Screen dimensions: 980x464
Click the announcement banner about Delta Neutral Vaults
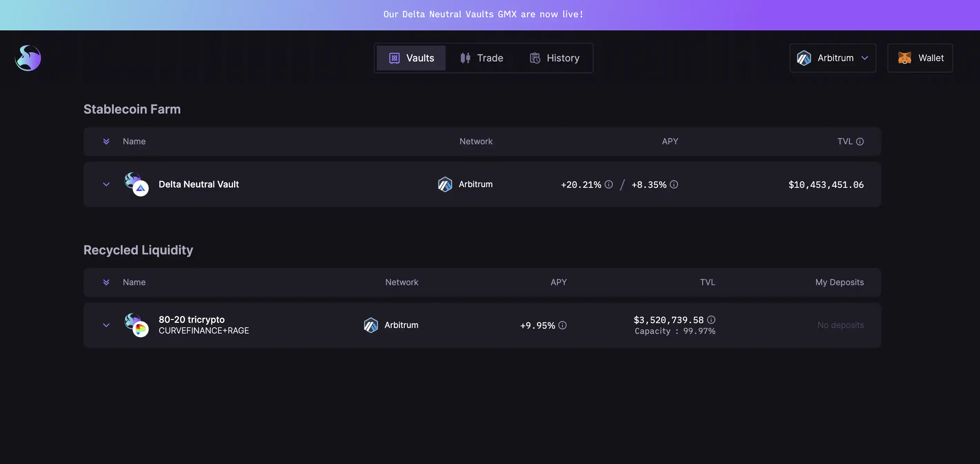pyautogui.click(x=490, y=15)
